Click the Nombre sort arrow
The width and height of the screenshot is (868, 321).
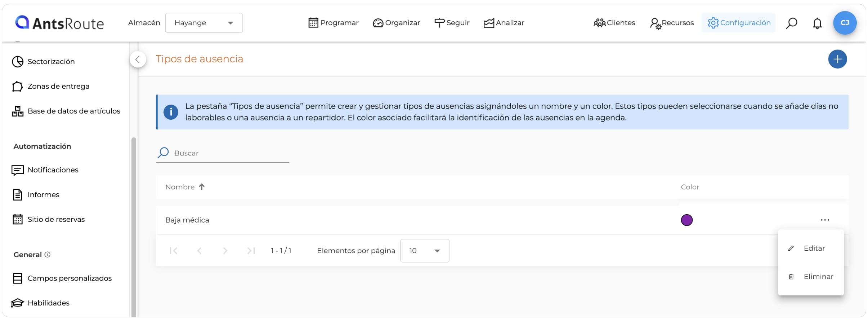(x=202, y=187)
